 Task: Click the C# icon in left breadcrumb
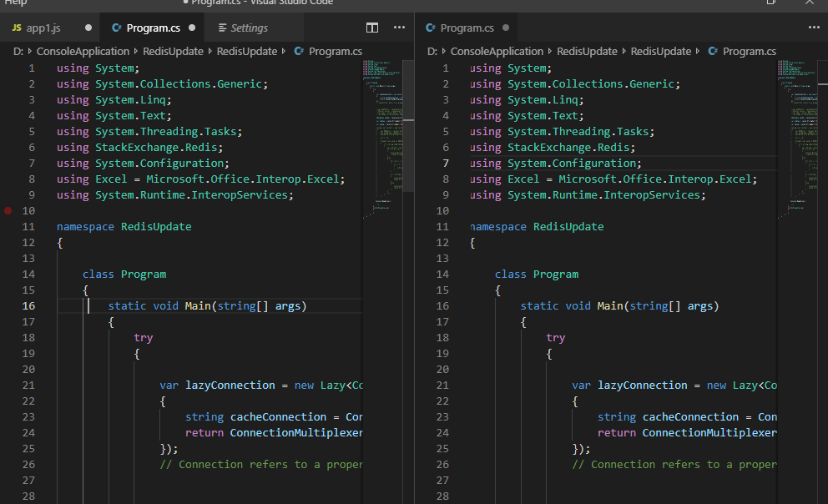tap(299, 51)
